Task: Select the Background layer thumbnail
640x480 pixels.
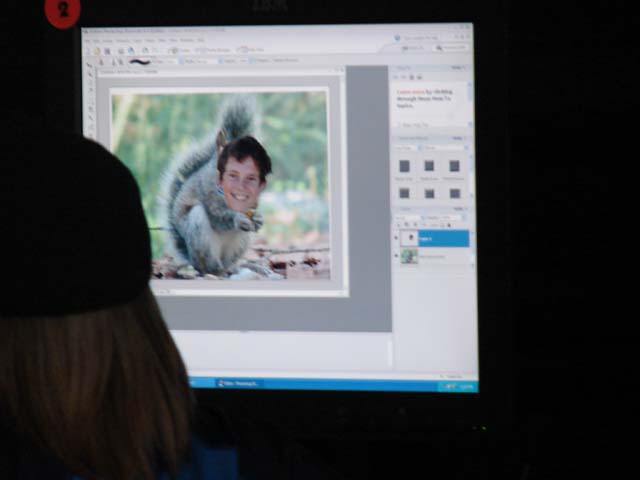Action: click(409, 256)
